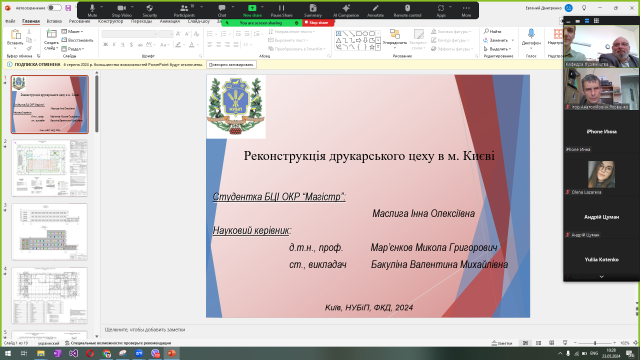Expand the collapsed Zoom participant list chevron

point(601,277)
